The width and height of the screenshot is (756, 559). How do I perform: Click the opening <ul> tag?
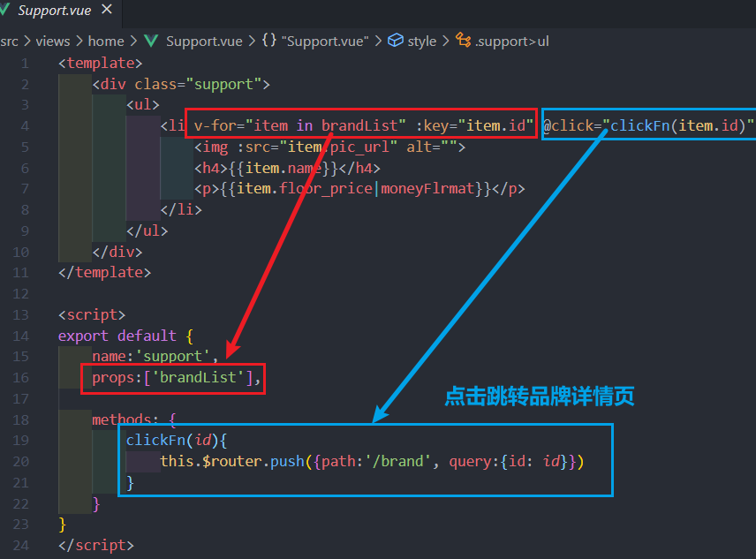coord(143,105)
